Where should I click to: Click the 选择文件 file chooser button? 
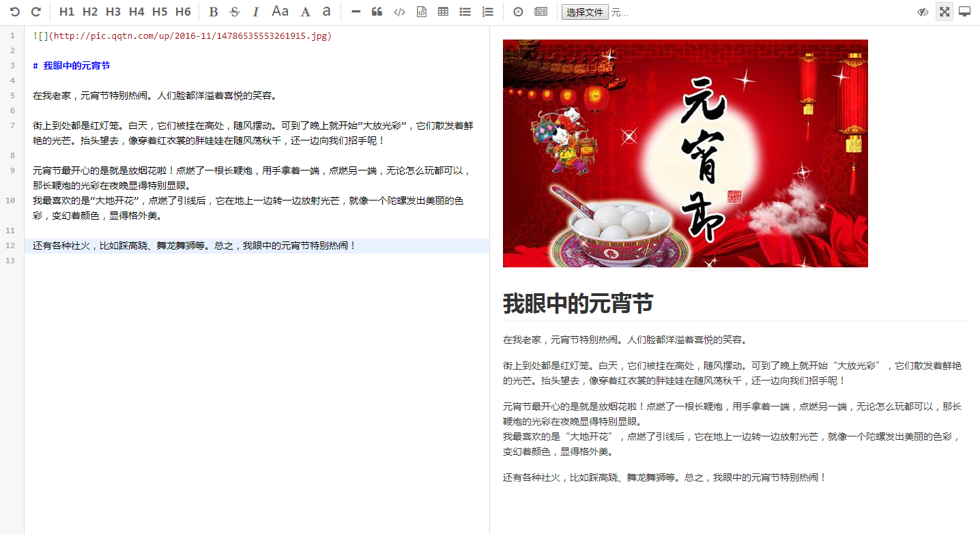coord(585,12)
